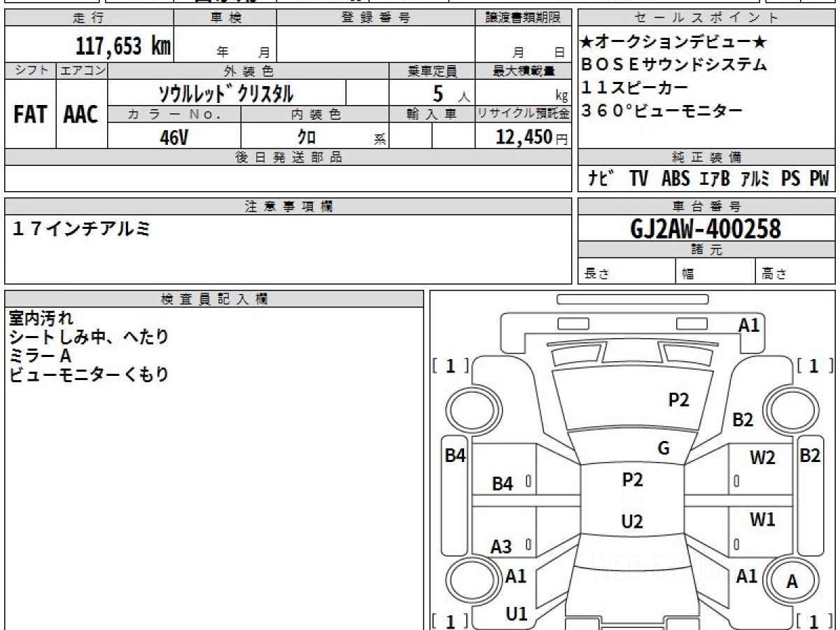Click the 内装色 header

click(315, 115)
